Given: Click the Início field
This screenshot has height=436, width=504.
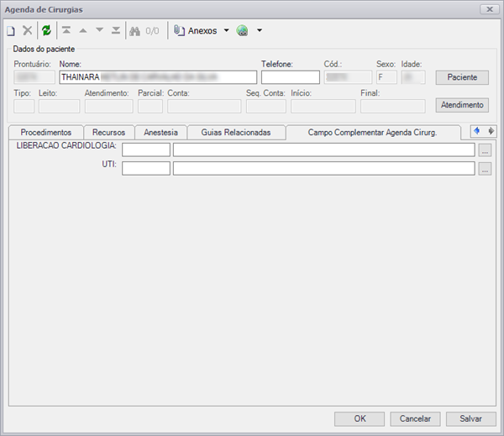Looking at the screenshot, I should (323, 107).
